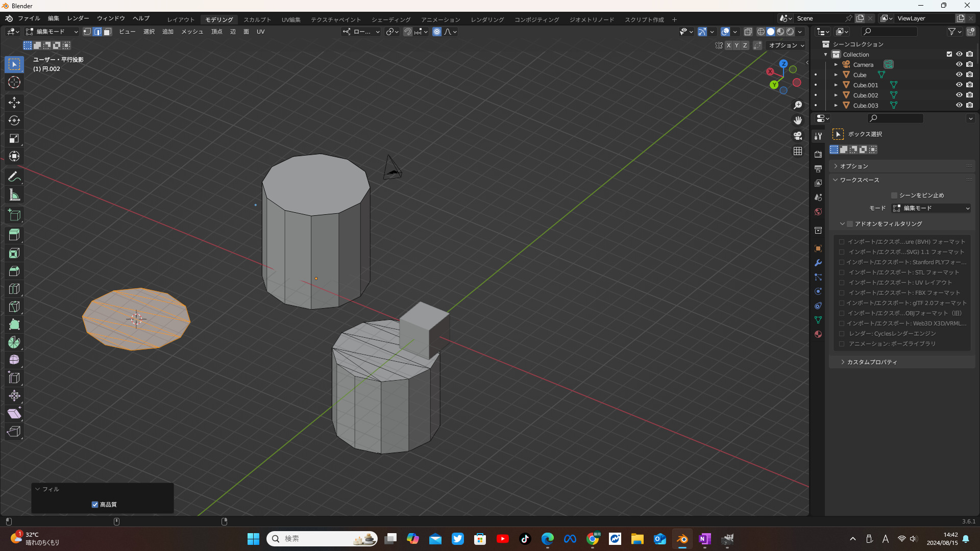Enable edge select mode
Viewport: 980px width, 551px height.
click(x=97, y=32)
